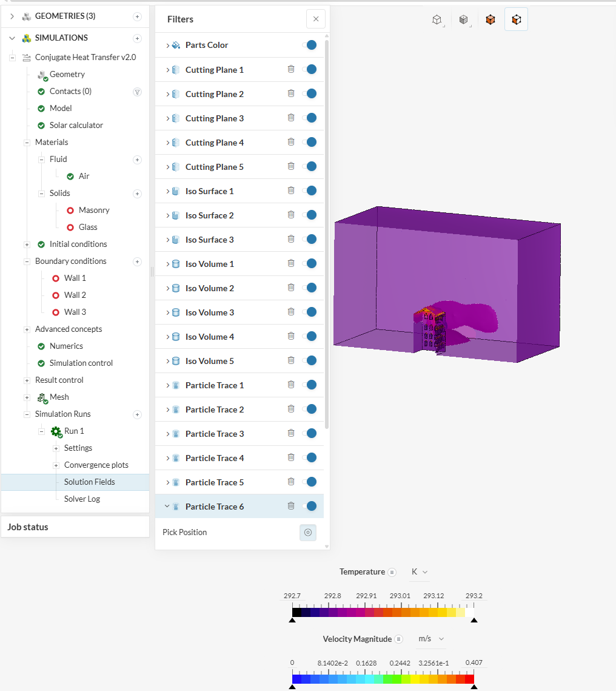Image resolution: width=616 pixels, height=691 pixels.
Task: Open the Convergence plots item
Action: pos(96,465)
